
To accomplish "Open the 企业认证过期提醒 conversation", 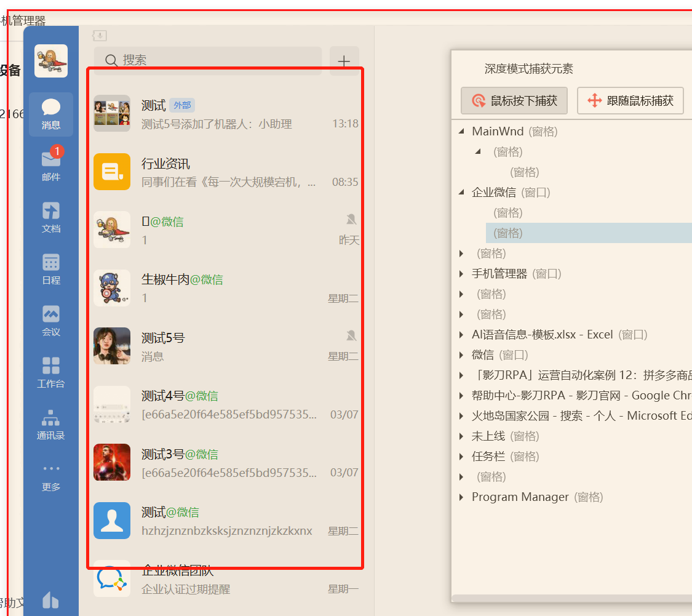I will point(226,579).
